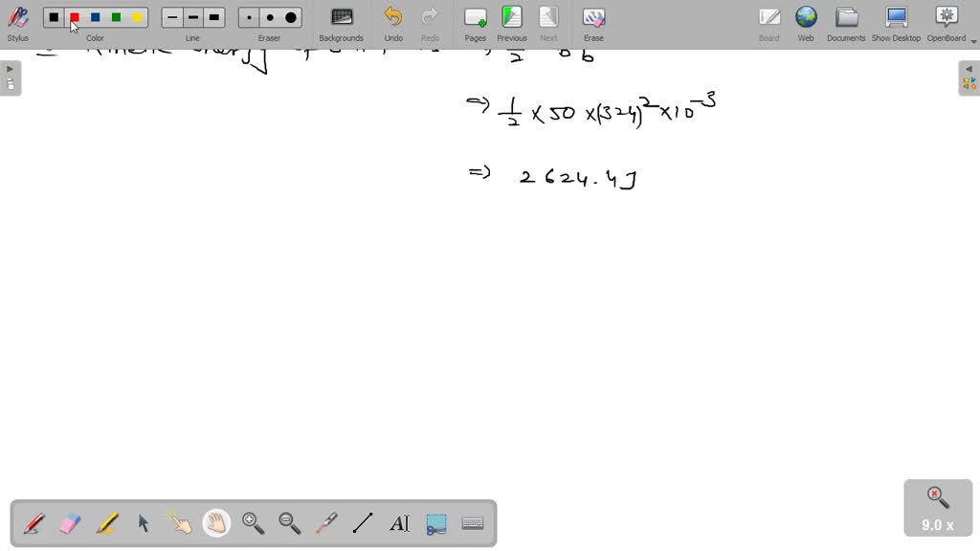Select the Highlighter tool

[x=106, y=522]
